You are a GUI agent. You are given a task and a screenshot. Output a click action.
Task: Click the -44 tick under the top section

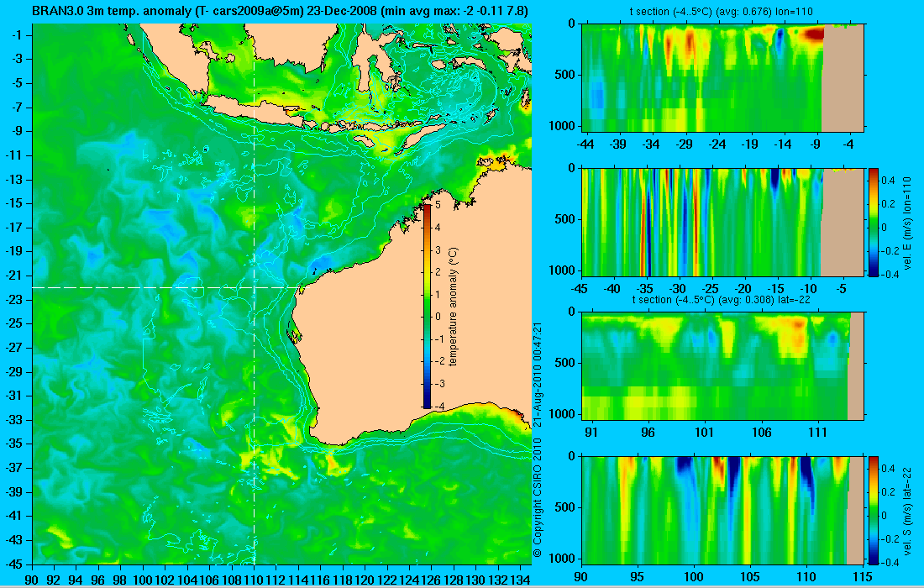click(x=585, y=144)
